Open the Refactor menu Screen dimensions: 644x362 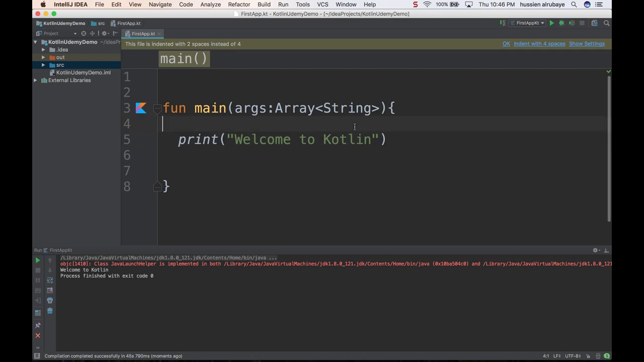(239, 5)
